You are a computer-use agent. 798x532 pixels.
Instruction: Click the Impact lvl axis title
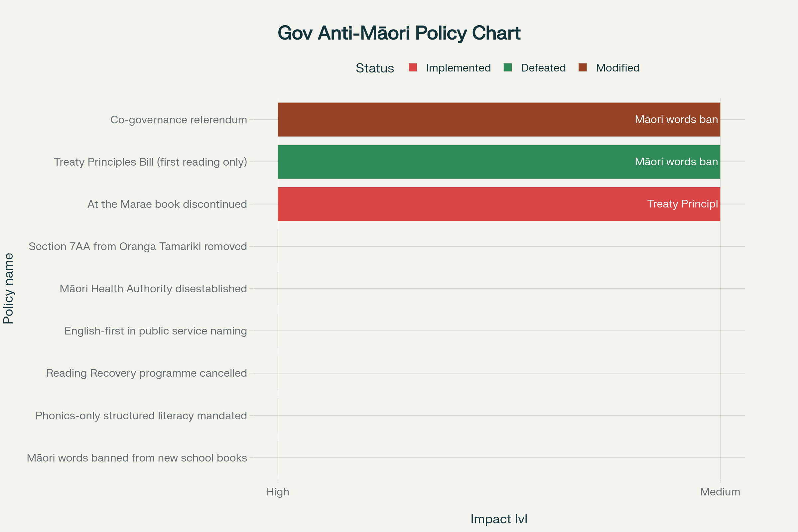(x=499, y=518)
